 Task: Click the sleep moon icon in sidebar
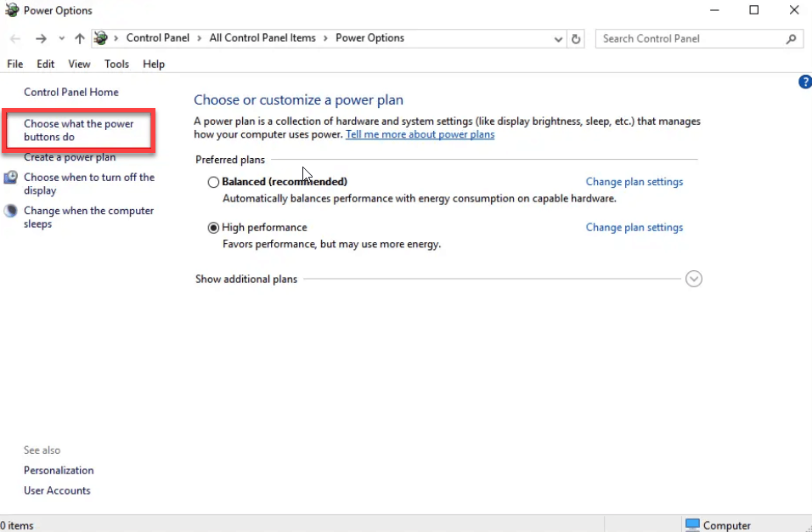coord(10,211)
